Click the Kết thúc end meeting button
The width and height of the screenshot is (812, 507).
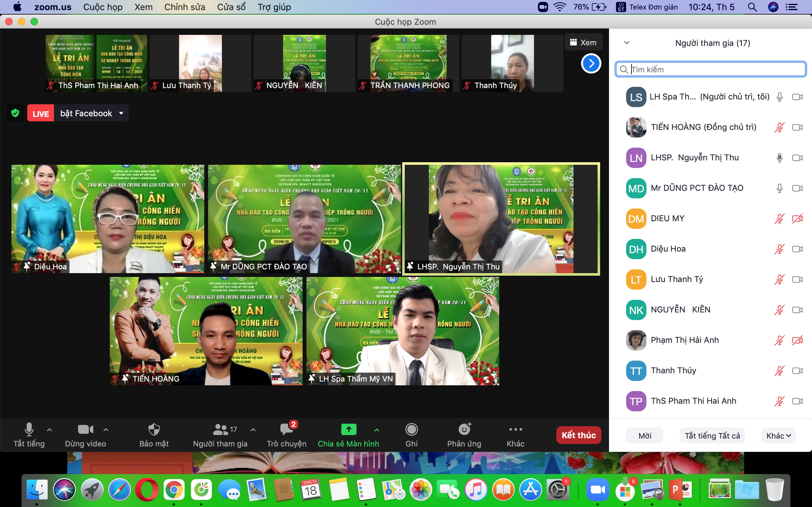click(x=579, y=435)
